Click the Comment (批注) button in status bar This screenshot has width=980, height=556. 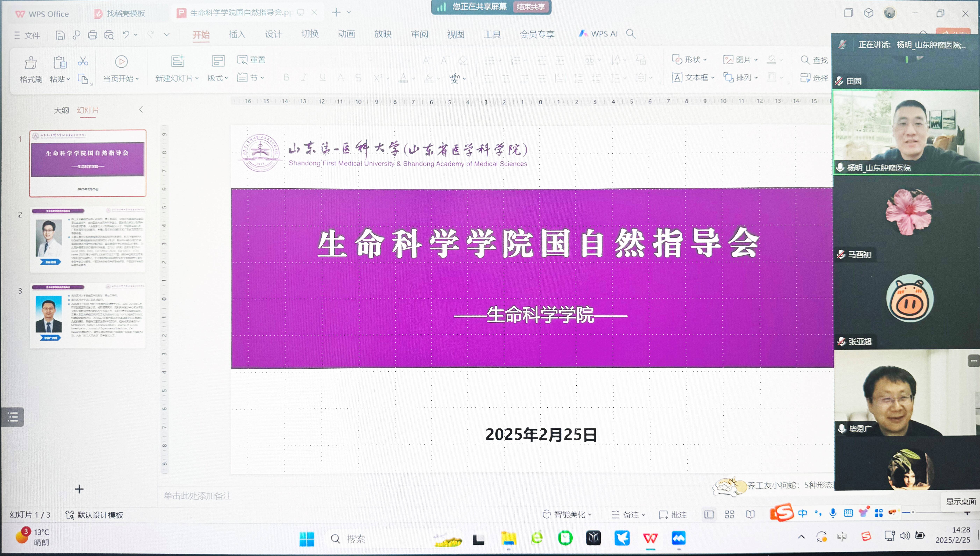(x=673, y=515)
